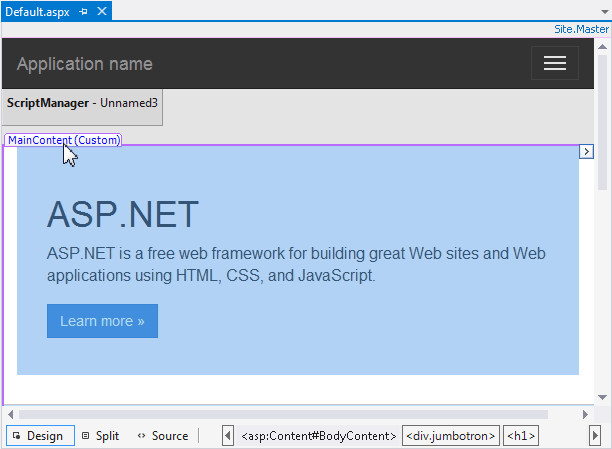Click the horizontal scrollbar right arrow

(585, 414)
